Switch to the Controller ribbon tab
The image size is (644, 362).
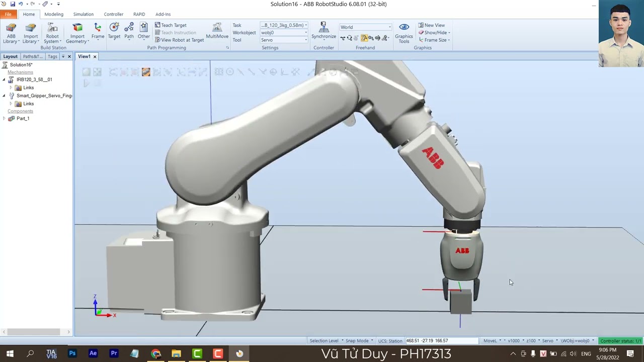click(113, 14)
